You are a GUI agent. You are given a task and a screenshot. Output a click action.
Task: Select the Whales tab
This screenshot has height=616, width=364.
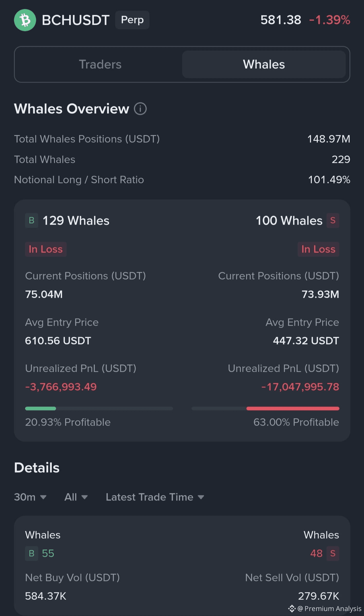(x=264, y=64)
